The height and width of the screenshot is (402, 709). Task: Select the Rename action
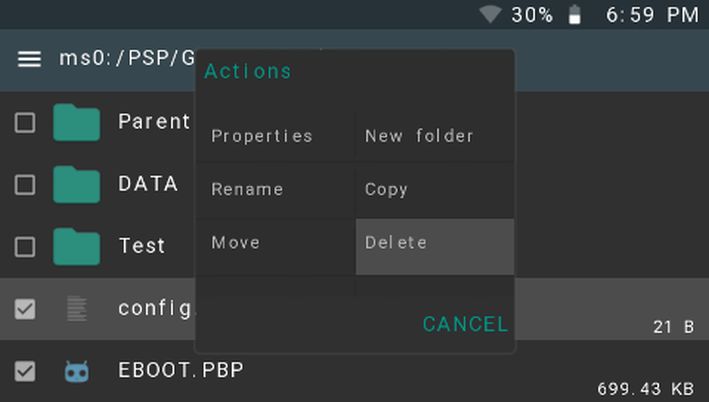click(275, 190)
